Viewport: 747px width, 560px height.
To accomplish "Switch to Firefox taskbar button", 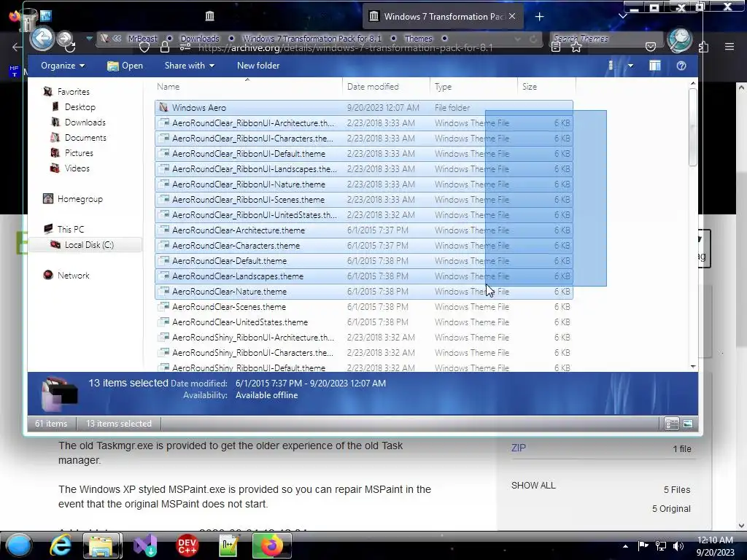I will (271, 545).
